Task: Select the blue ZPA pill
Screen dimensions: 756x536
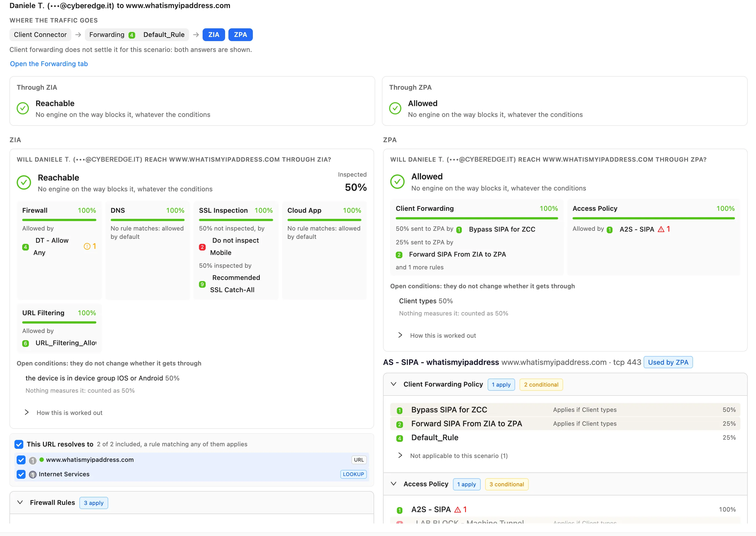Action: coord(240,35)
